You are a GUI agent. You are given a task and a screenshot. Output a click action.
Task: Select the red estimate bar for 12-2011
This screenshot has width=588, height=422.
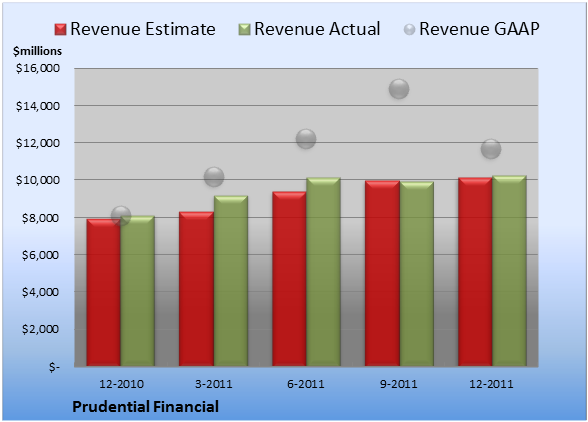pyautogui.click(x=475, y=272)
